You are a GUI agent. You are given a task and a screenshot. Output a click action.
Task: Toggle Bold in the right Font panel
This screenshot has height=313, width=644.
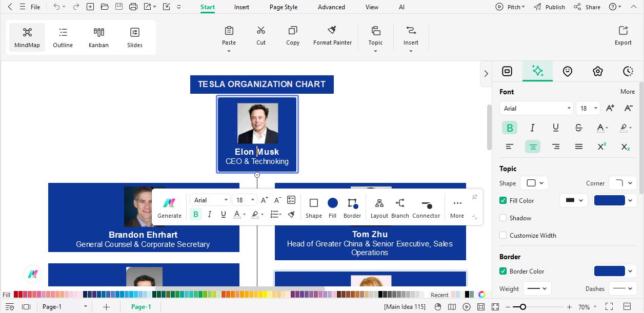coord(510,128)
